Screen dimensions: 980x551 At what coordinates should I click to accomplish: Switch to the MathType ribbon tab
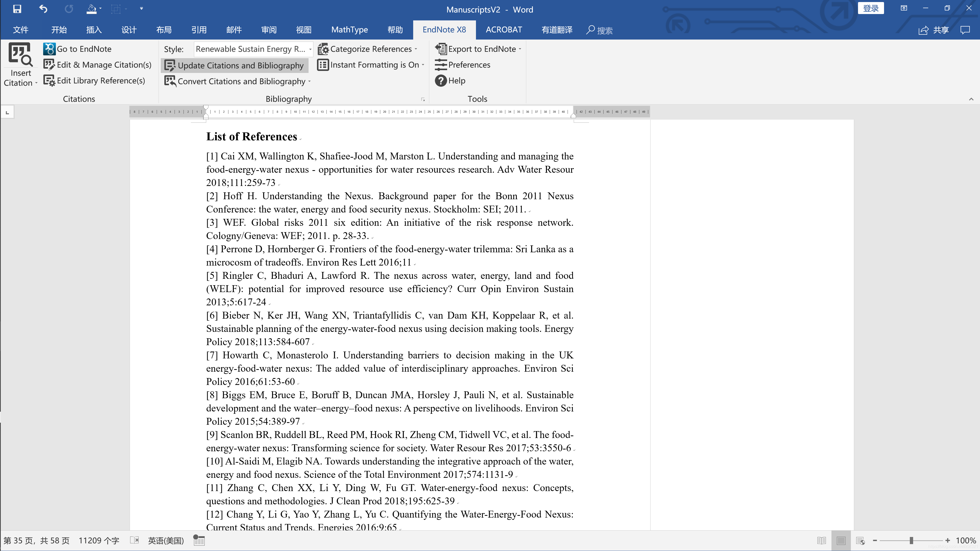tap(349, 30)
